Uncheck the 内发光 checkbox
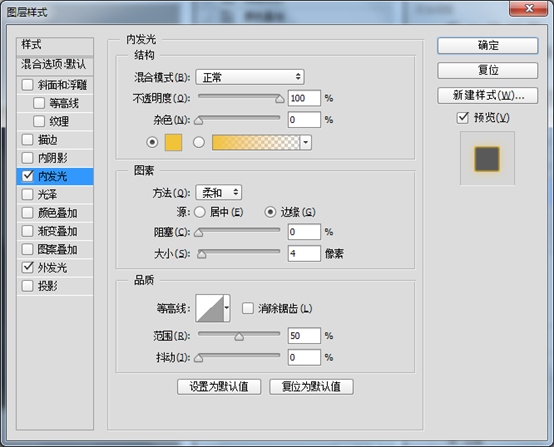This screenshot has width=554, height=447. tap(27, 176)
